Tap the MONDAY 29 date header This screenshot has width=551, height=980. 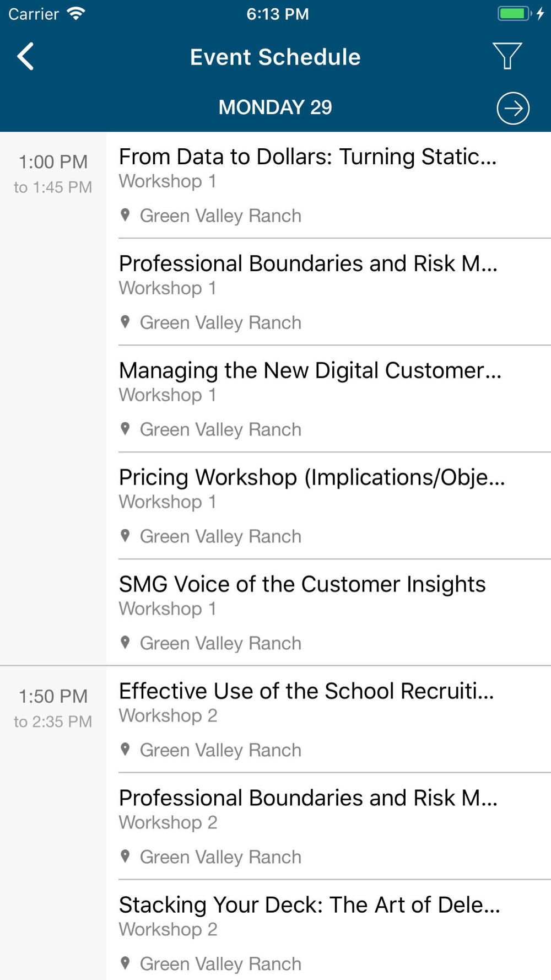pos(275,107)
